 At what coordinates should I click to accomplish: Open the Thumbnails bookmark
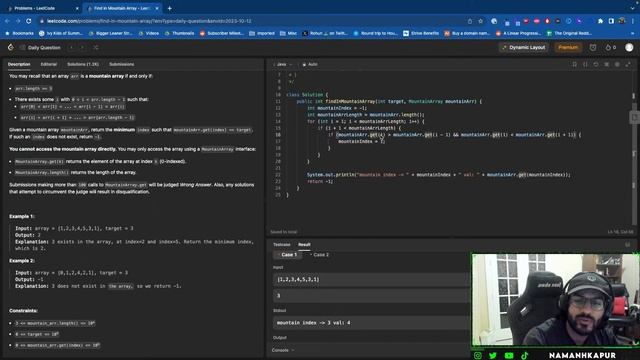click(x=180, y=33)
